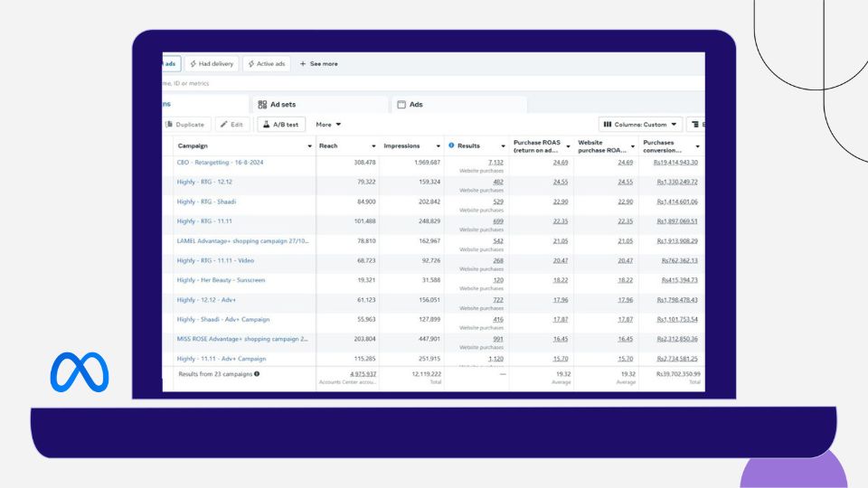
Task: Open Highfy - Her Beauty - Sunscreen campaign
Action: tap(221, 280)
